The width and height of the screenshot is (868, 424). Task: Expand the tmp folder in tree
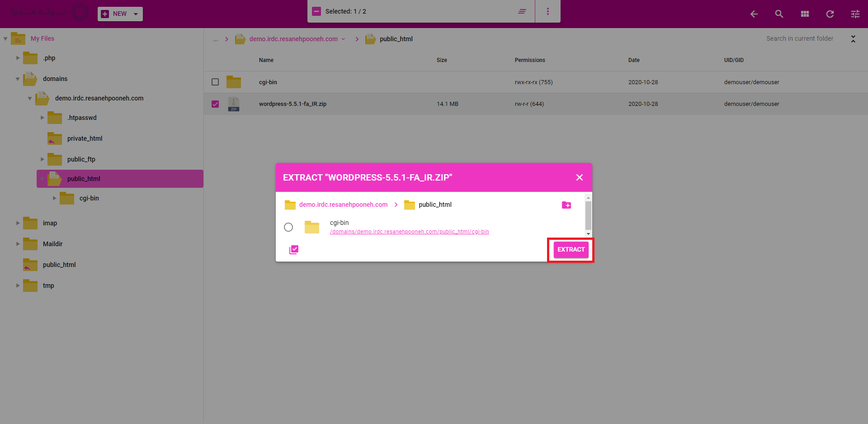[18, 286]
